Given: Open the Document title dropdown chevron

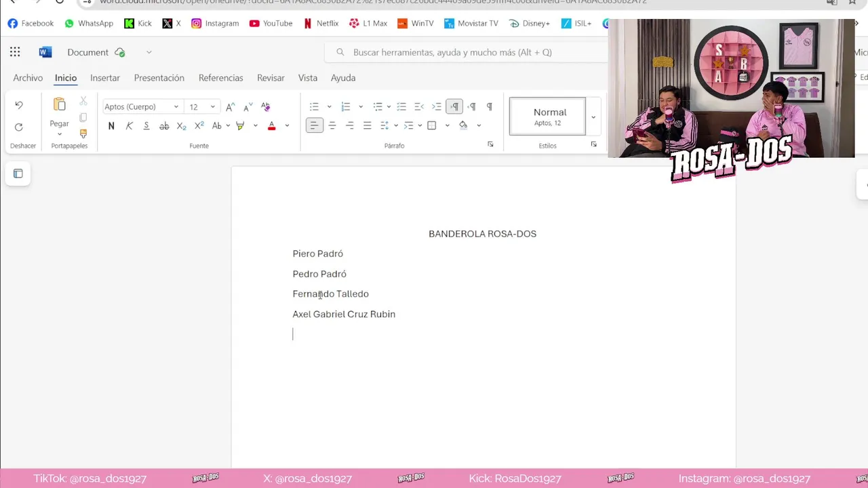Looking at the screenshot, I should pyautogui.click(x=149, y=52).
